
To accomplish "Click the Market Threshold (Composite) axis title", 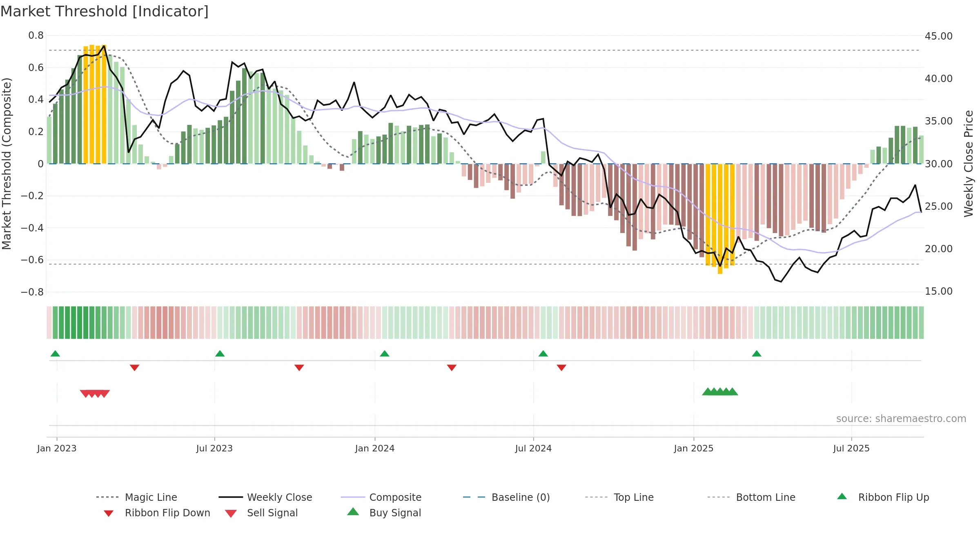I will 7,164.
